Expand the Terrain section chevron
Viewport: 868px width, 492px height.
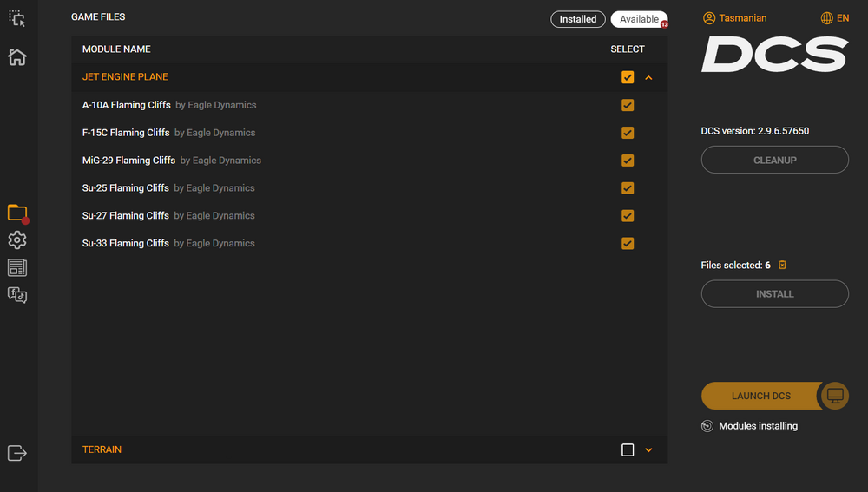(648, 449)
